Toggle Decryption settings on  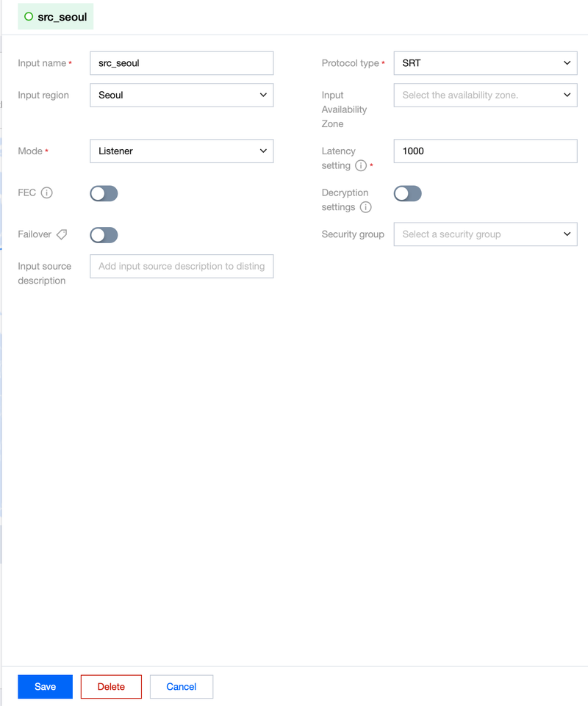pos(408,194)
